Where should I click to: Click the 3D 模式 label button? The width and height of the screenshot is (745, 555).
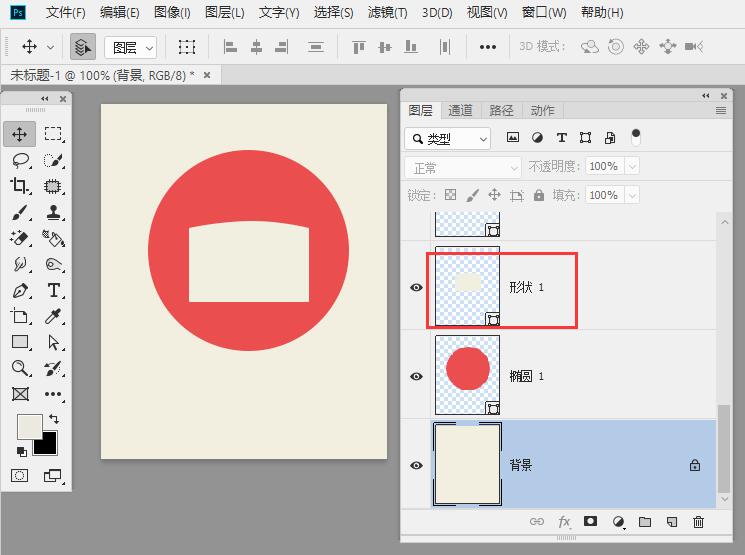click(x=542, y=47)
